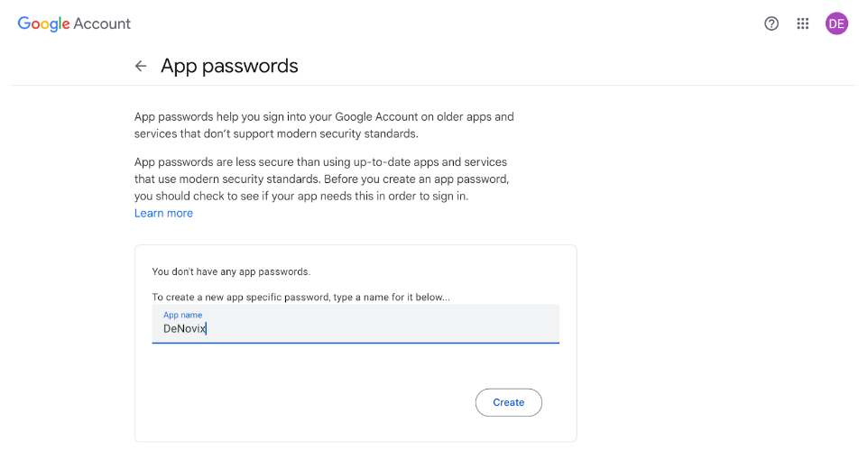Open the DE account avatar menu

tap(836, 23)
